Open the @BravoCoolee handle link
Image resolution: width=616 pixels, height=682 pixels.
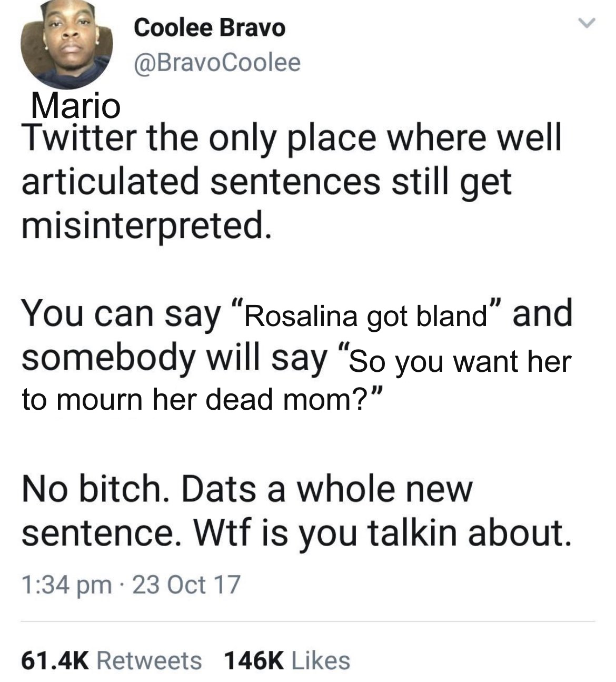click(217, 63)
